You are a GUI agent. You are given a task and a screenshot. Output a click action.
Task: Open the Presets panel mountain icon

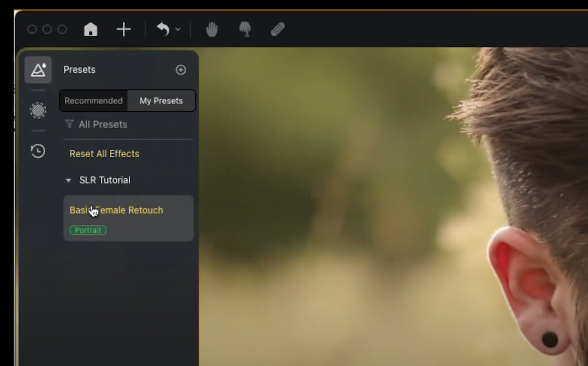coord(38,70)
